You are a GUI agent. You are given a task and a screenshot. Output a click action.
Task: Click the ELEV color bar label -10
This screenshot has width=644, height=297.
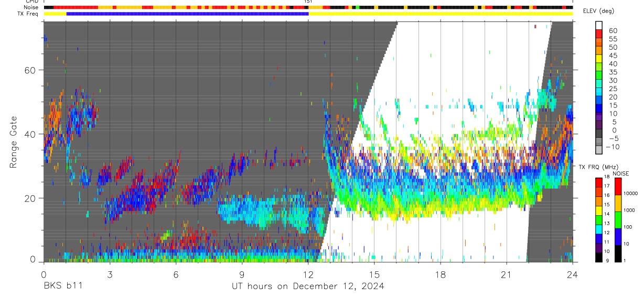tap(613, 147)
